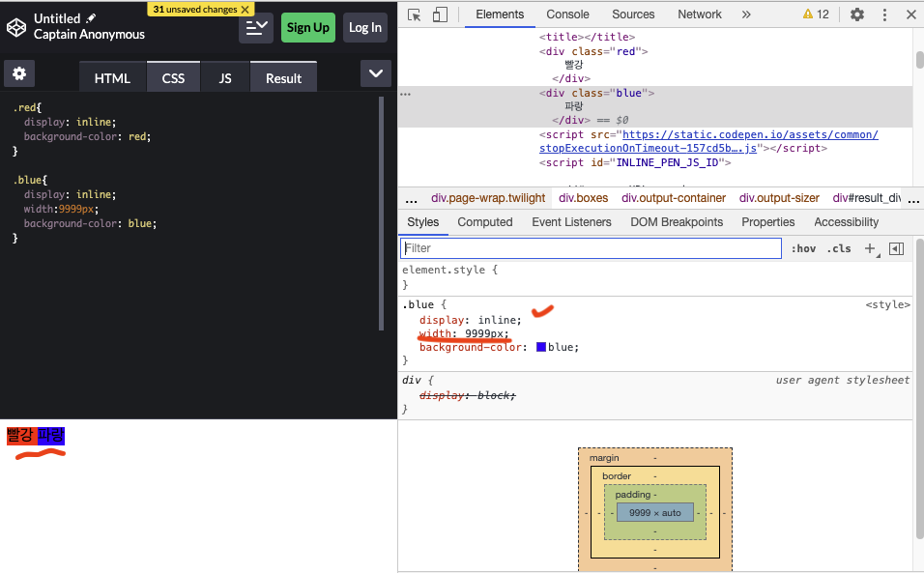
Task: Toggle the computed styles sidebar pane icon
Action: click(x=896, y=248)
